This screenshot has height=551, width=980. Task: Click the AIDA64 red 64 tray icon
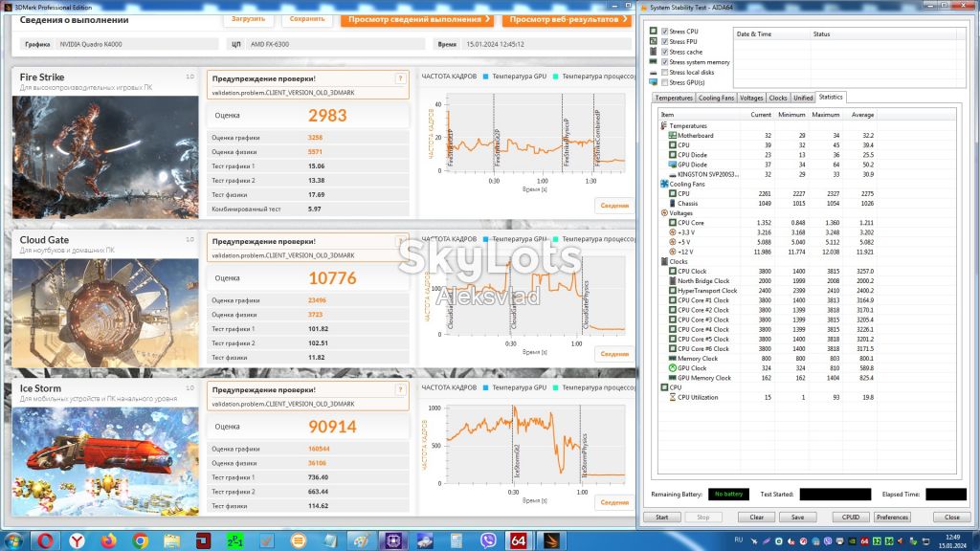pos(864,541)
